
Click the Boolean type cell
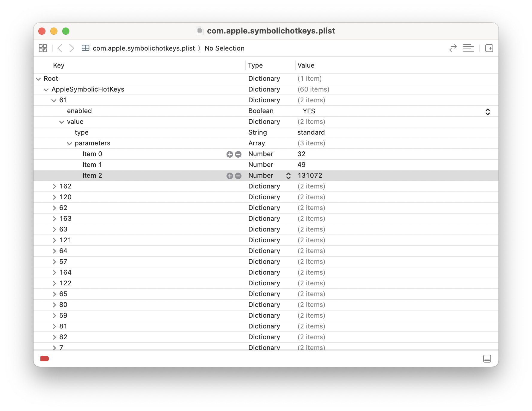point(261,111)
